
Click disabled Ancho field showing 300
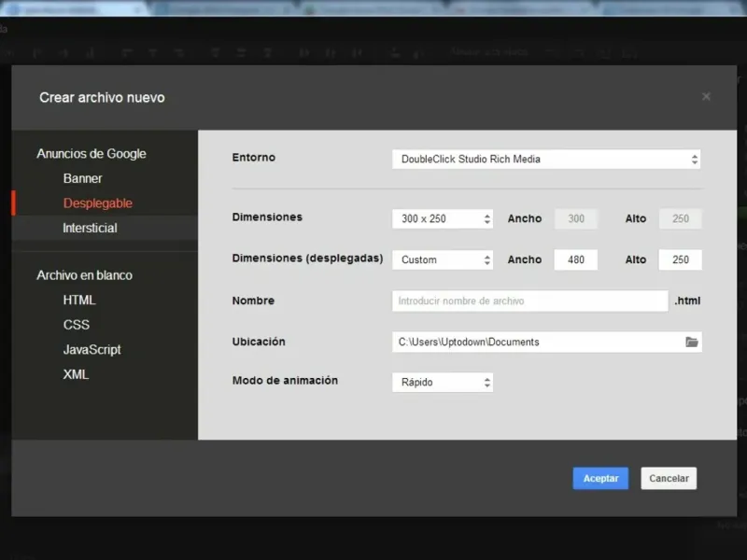pyautogui.click(x=575, y=219)
